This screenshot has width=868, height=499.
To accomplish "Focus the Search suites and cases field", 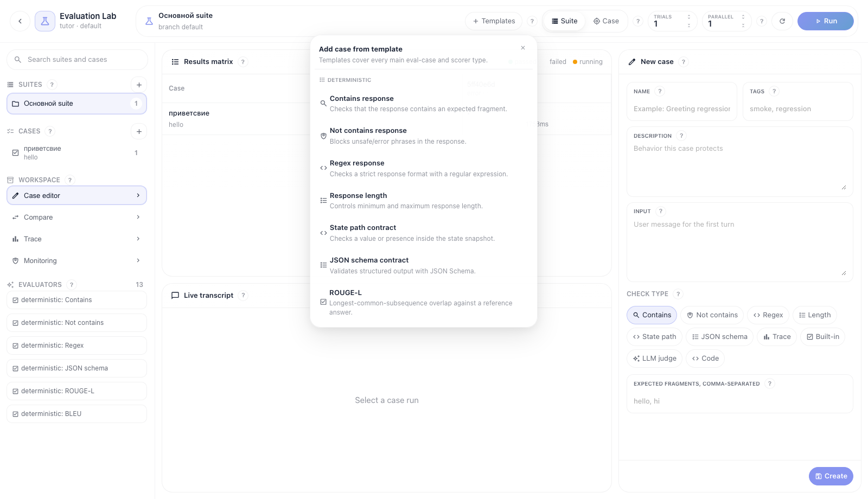I will click(77, 60).
